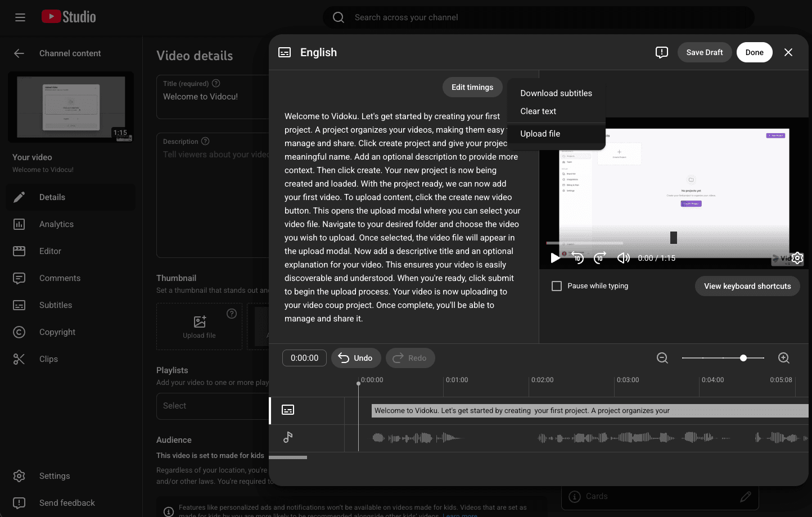Zoom in on the subtitle timeline
812x517 pixels.
[x=784, y=358]
